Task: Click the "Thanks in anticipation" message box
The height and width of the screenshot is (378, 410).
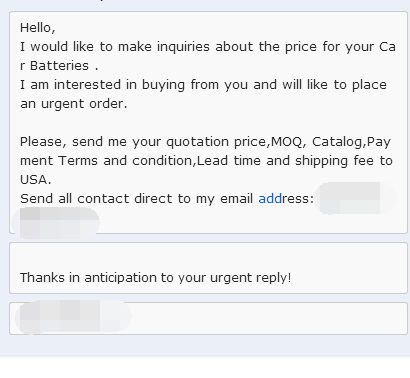Action: (208, 268)
